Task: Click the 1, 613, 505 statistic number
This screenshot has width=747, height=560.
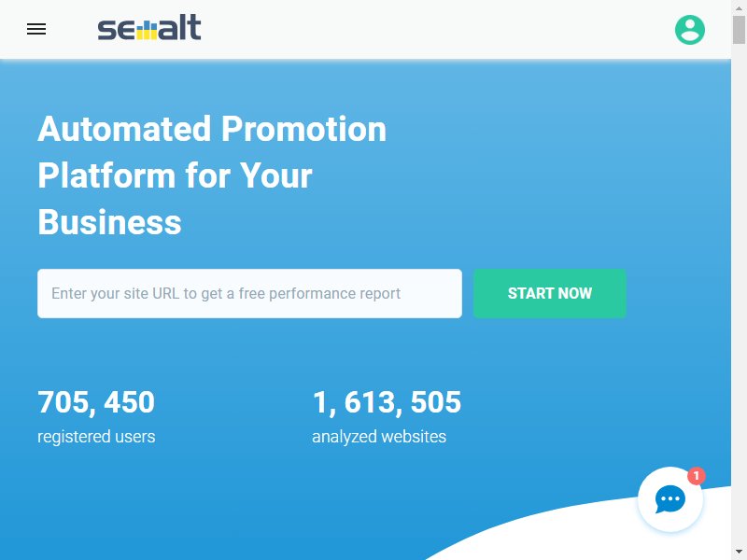Action: click(387, 402)
